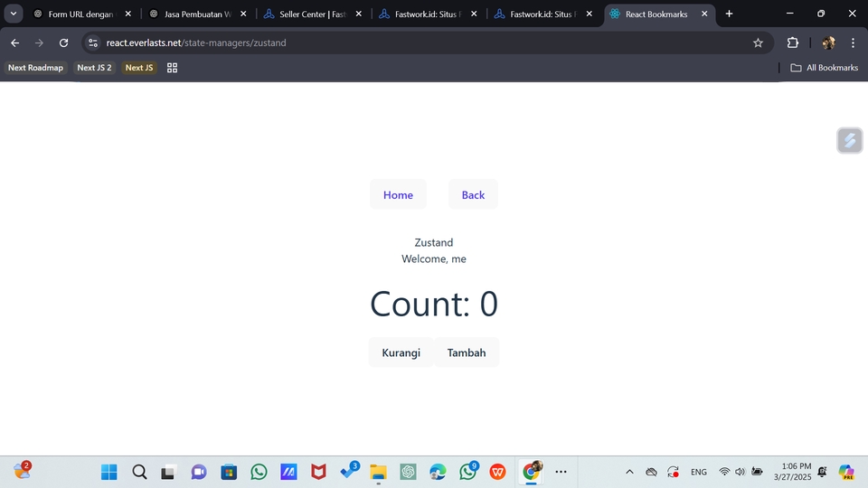Open Windows Start menu

tap(109, 472)
